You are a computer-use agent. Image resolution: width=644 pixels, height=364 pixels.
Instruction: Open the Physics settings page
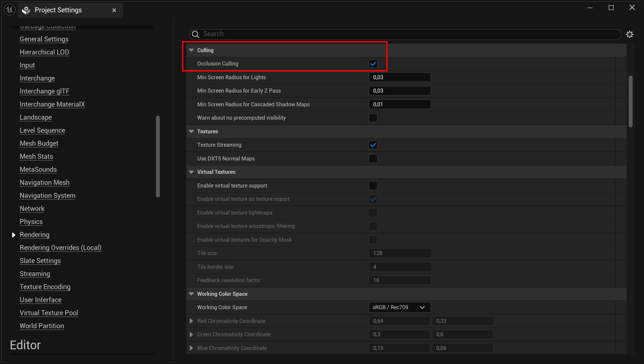31,222
